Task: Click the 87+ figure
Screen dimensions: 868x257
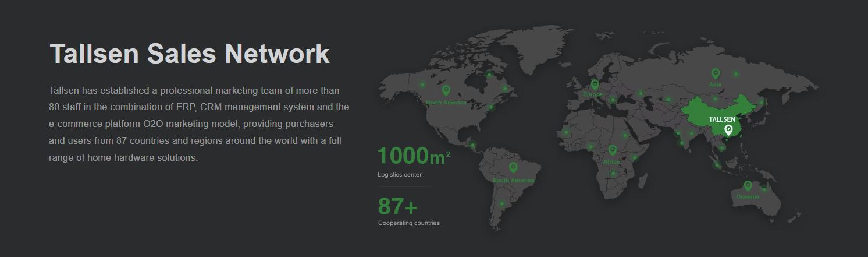Action: (x=398, y=206)
